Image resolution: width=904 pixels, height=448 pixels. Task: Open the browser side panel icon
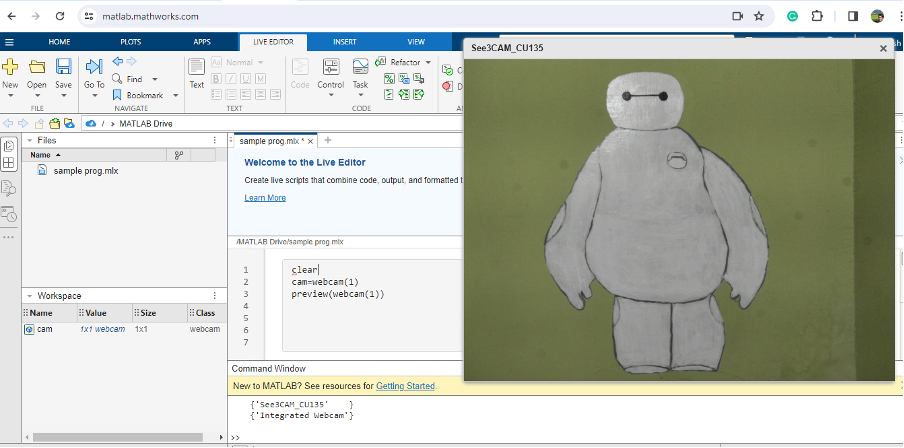click(853, 16)
